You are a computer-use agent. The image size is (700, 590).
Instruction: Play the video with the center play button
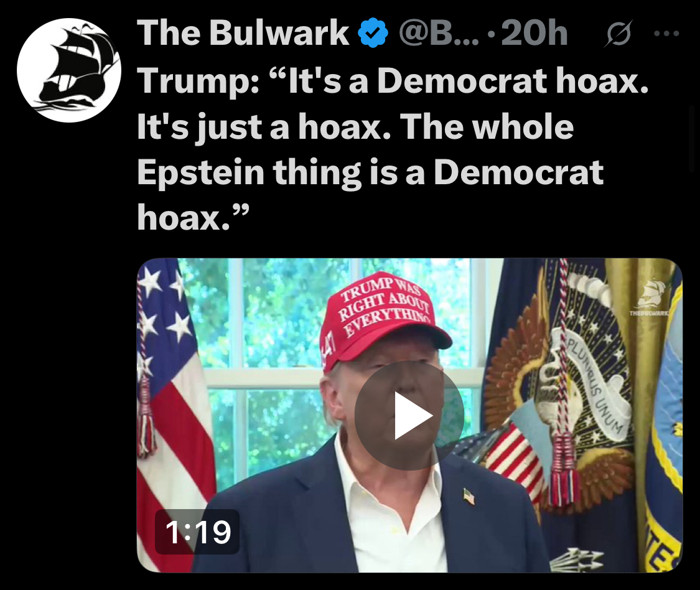(x=409, y=415)
